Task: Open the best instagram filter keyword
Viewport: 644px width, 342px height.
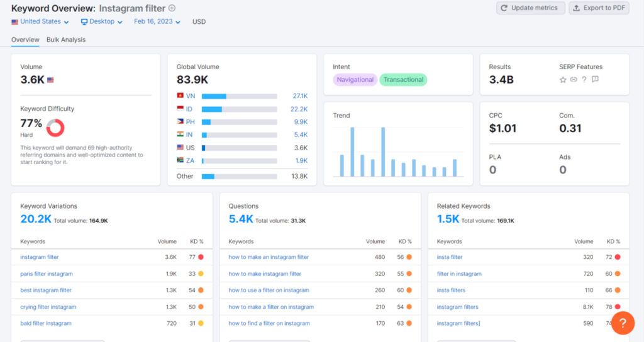Action: 46,290
